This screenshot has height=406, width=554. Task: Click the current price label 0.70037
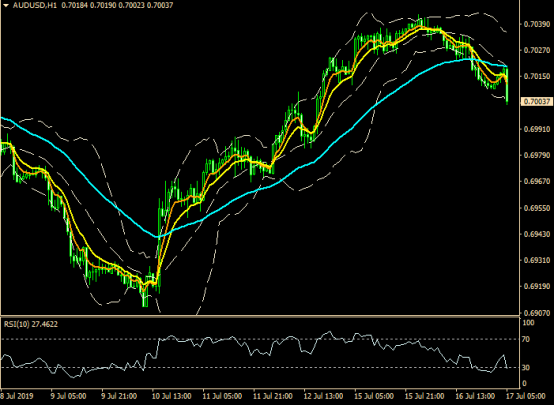coord(536,101)
